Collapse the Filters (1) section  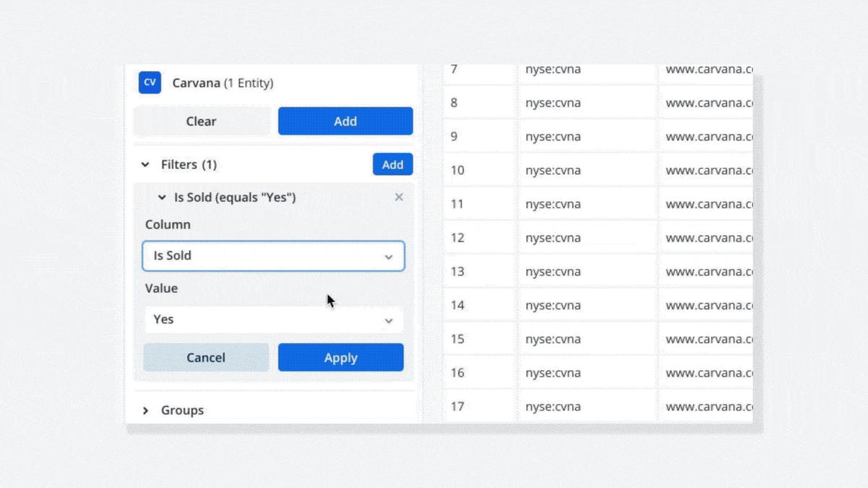click(x=145, y=165)
